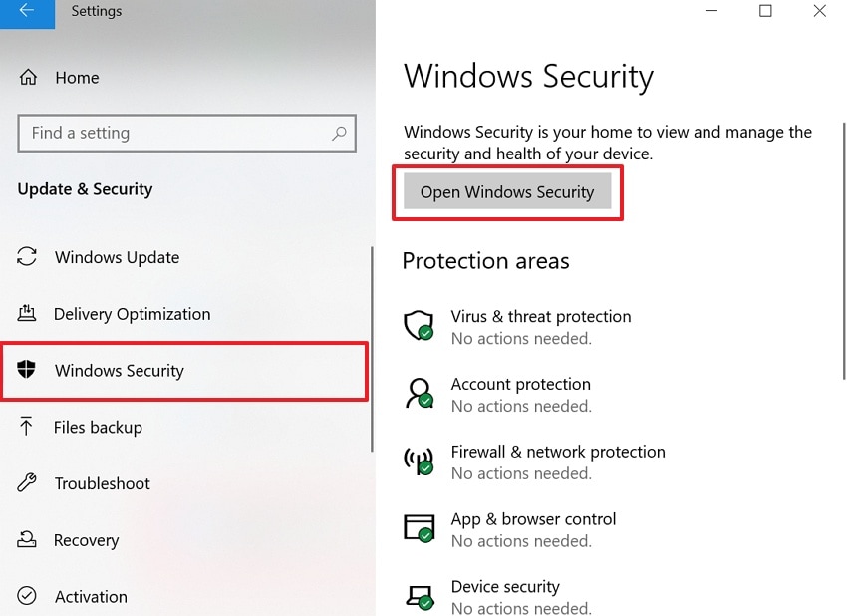847x616 pixels.
Task: Click the Windows Security shield icon in sidebar
Action: pyautogui.click(x=26, y=370)
